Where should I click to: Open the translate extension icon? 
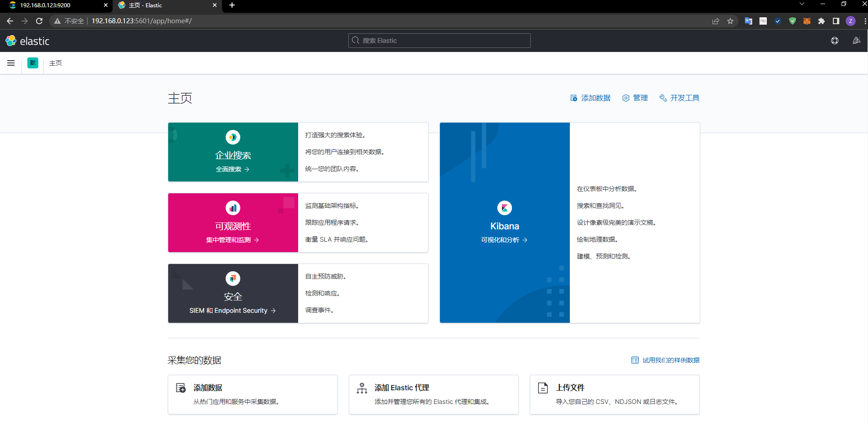pos(749,21)
